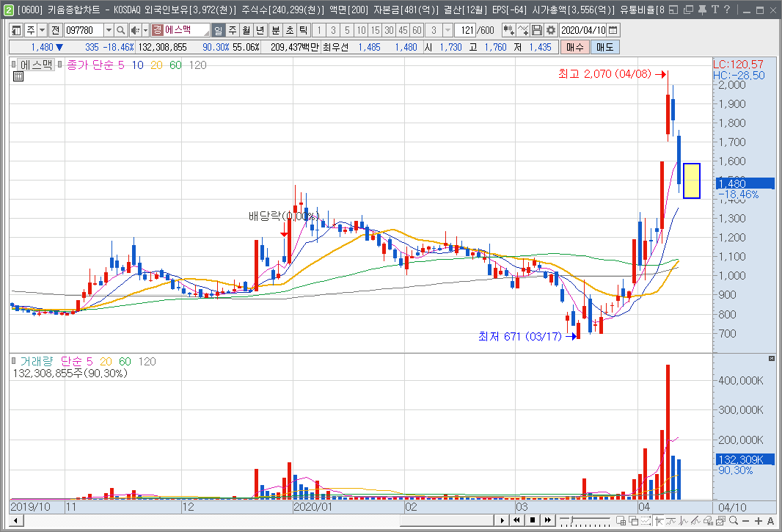
Task: Select the 주 weekly period toggle
Action: click(x=233, y=30)
